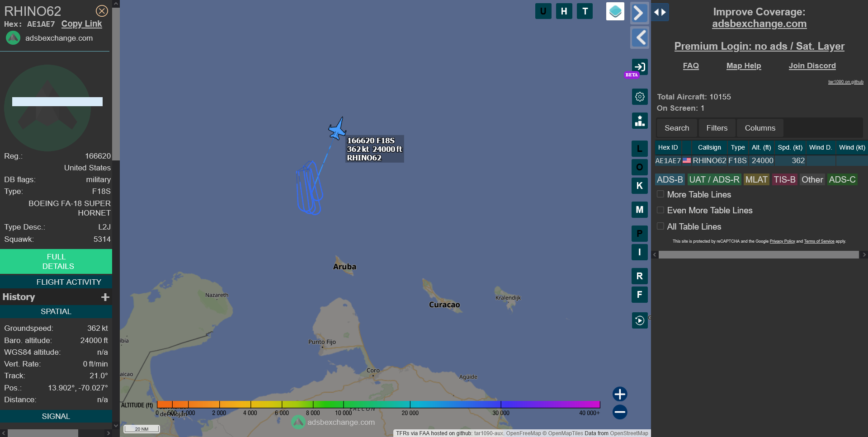The width and height of the screenshot is (868, 437).
Task: Check Even More Table Lines
Action: [660, 210]
